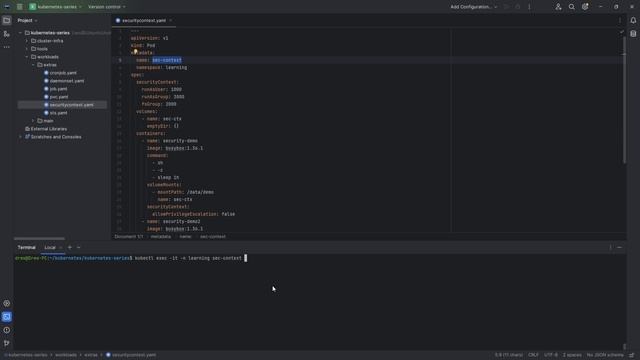The image size is (640, 360).
Task: Click project panel horizontal scrollbar
Action: pyautogui.click(x=39, y=238)
